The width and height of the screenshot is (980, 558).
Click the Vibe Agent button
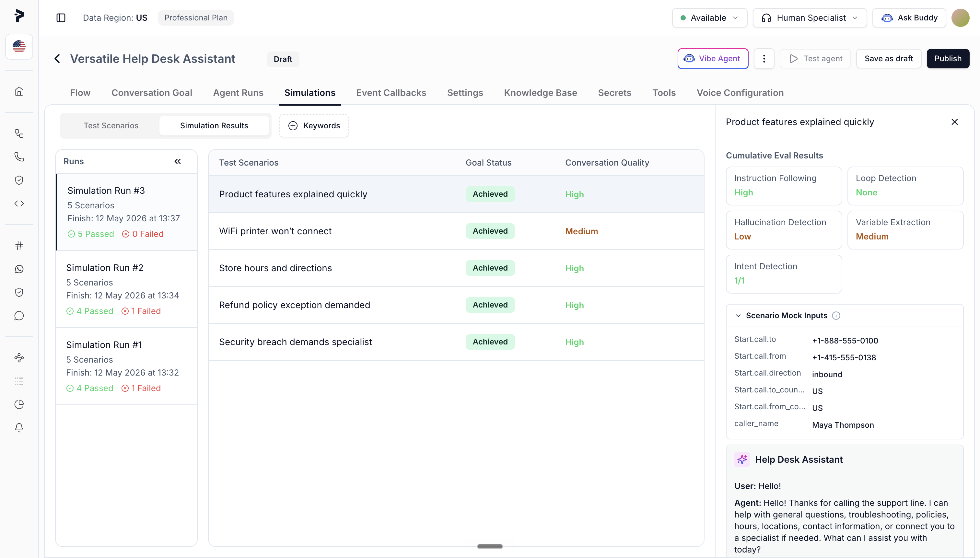[x=713, y=59]
